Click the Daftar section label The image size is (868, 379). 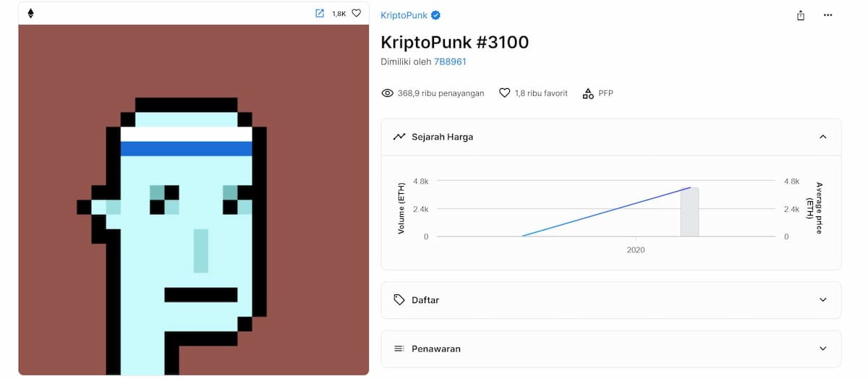[x=425, y=299]
